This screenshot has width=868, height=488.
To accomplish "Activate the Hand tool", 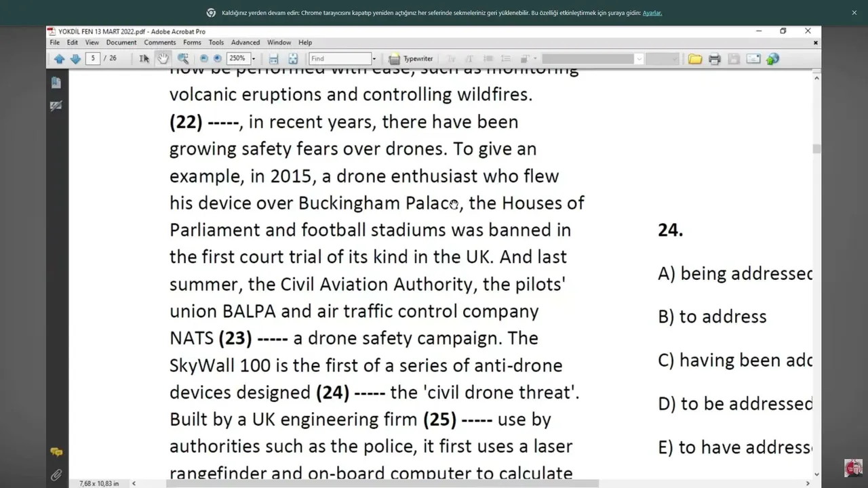I will (163, 59).
